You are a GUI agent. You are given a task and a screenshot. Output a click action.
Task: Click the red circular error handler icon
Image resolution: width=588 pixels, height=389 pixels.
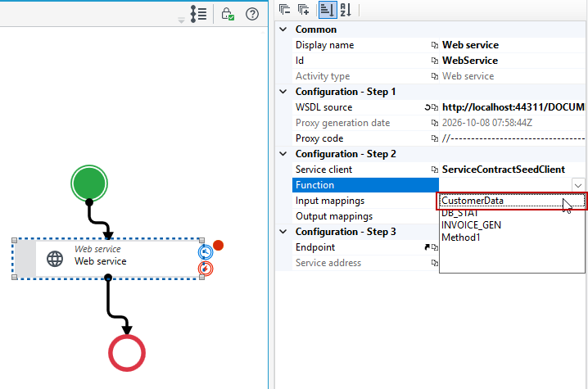(x=206, y=269)
